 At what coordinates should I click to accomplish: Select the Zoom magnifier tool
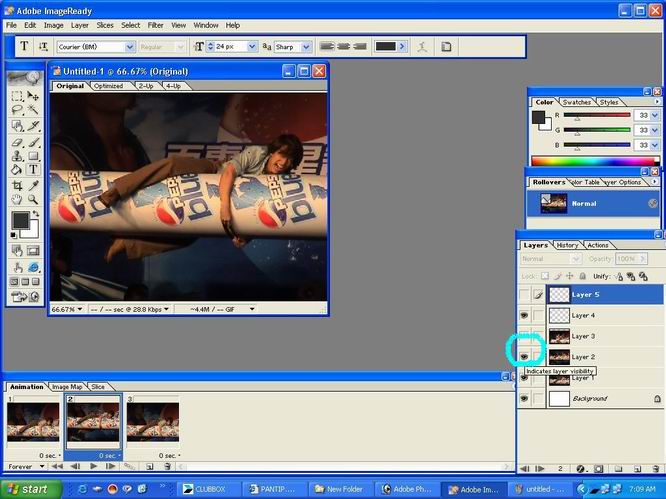33,199
